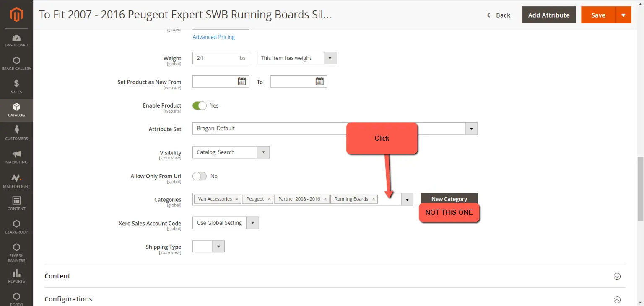Image resolution: width=644 pixels, height=306 pixels.
Task: Open the Marketing megaphone icon
Action: click(16, 154)
